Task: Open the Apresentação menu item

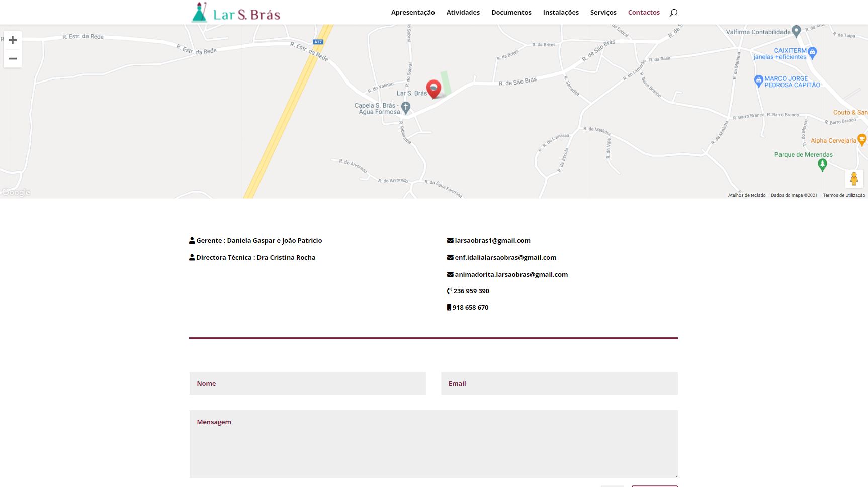Action: coord(413,13)
